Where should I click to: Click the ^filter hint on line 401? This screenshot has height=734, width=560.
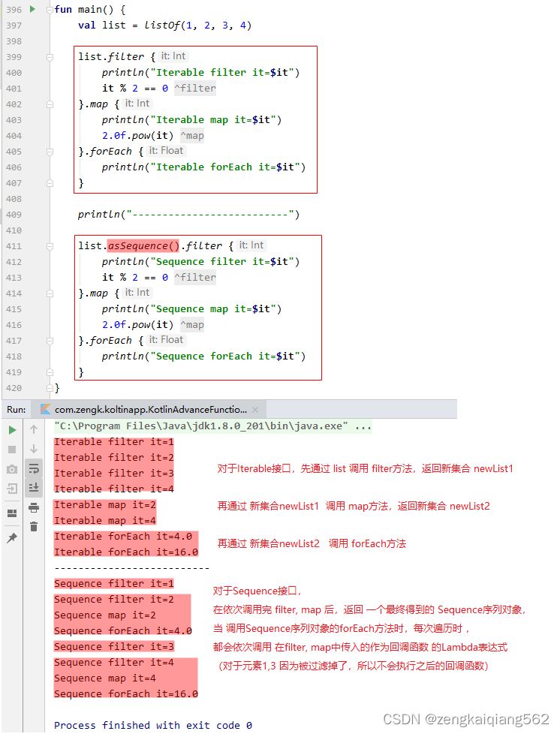pyautogui.click(x=195, y=88)
